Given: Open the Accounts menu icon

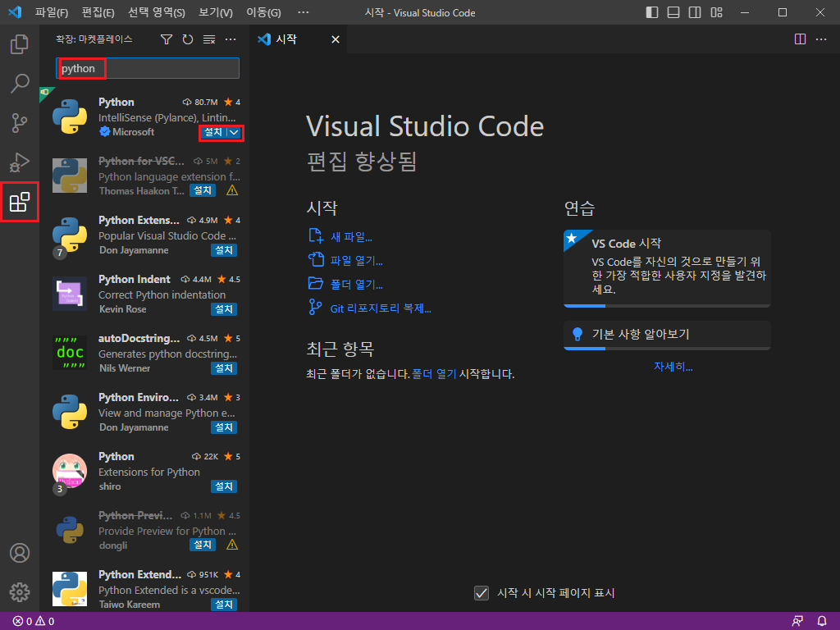Looking at the screenshot, I should pyautogui.click(x=20, y=553).
